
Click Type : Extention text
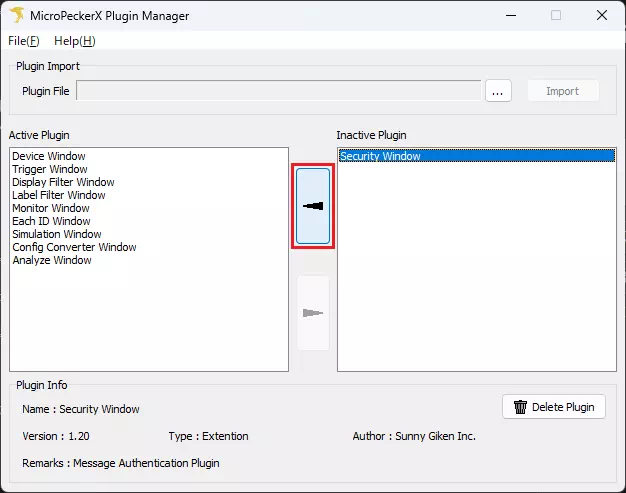click(208, 436)
